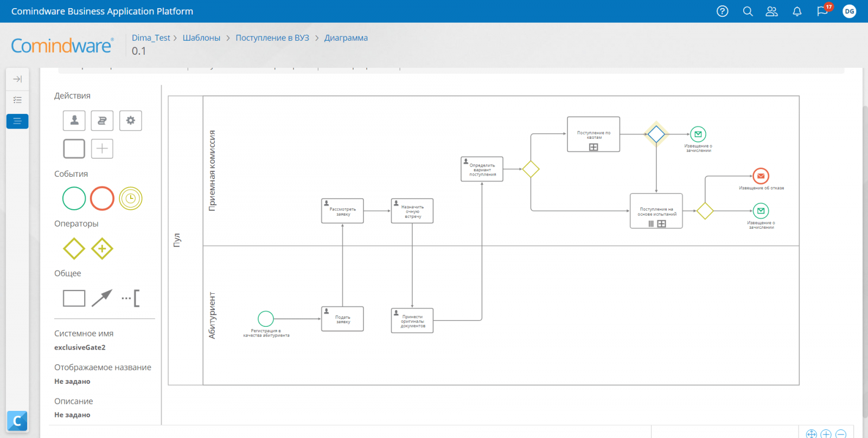Select the user task element in Действия palette
The height and width of the screenshot is (438, 868).
74,120
